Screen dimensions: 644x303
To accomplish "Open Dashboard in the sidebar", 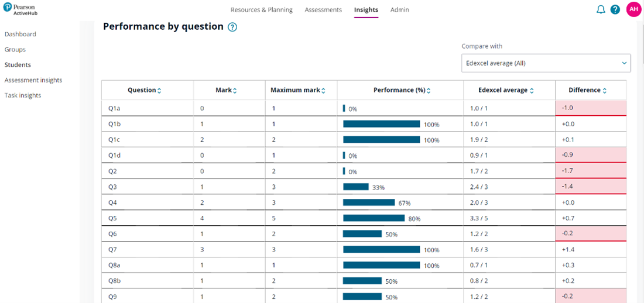I will click(20, 35).
